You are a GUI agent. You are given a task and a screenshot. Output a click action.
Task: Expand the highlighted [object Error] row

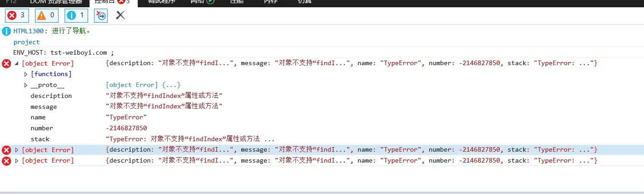coord(17,150)
